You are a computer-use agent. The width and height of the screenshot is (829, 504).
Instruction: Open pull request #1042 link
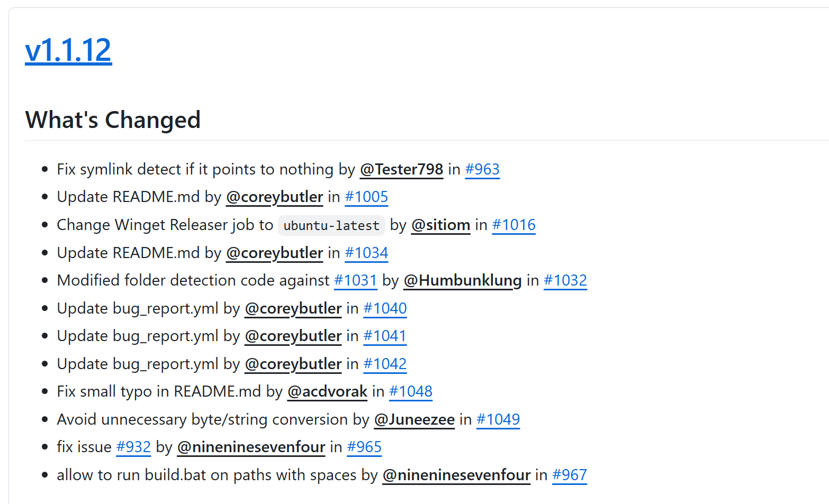[385, 364]
